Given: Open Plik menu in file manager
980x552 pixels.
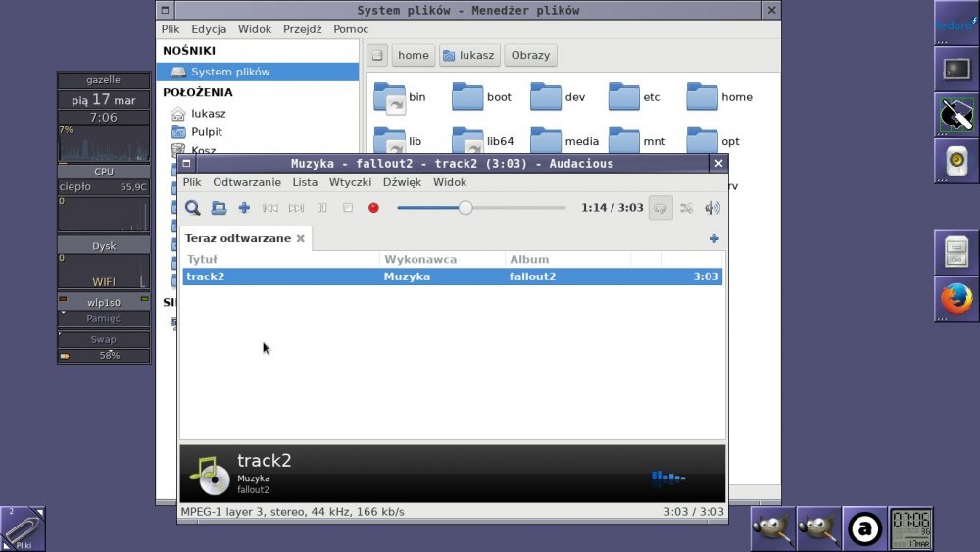Looking at the screenshot, I should (x=170, y=29).
